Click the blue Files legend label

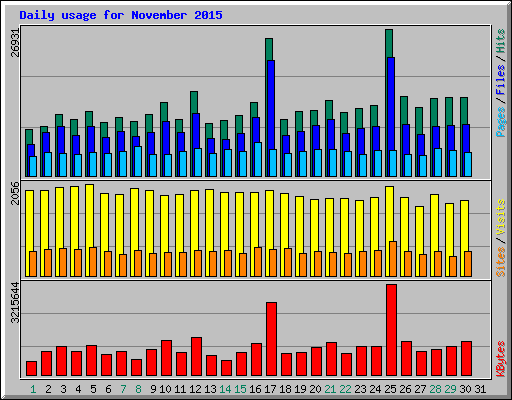click(501, 79)
